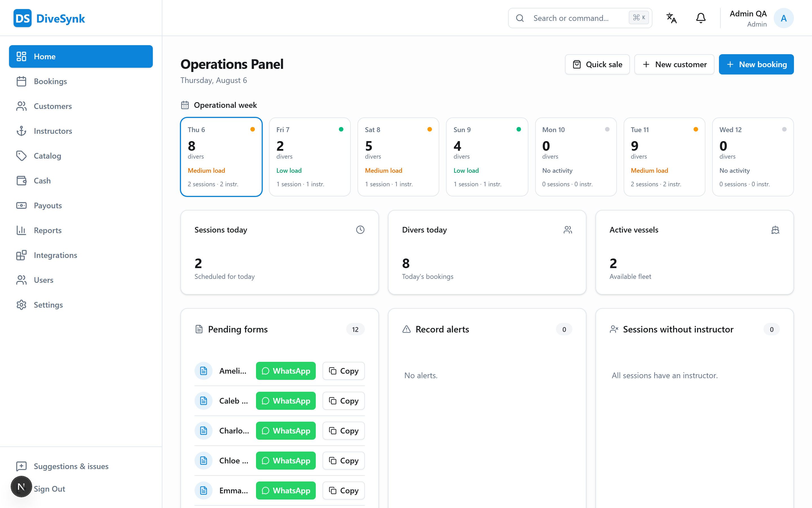Go to Payouts
The height and width of the screenshot is (508, 812).
[81, 206]
